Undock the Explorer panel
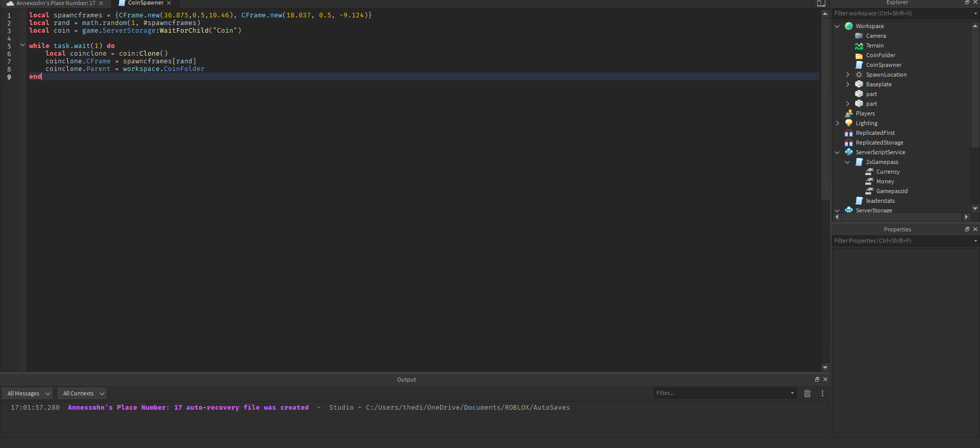The width and height of the screenshot is (980, 448). point(967,3)
